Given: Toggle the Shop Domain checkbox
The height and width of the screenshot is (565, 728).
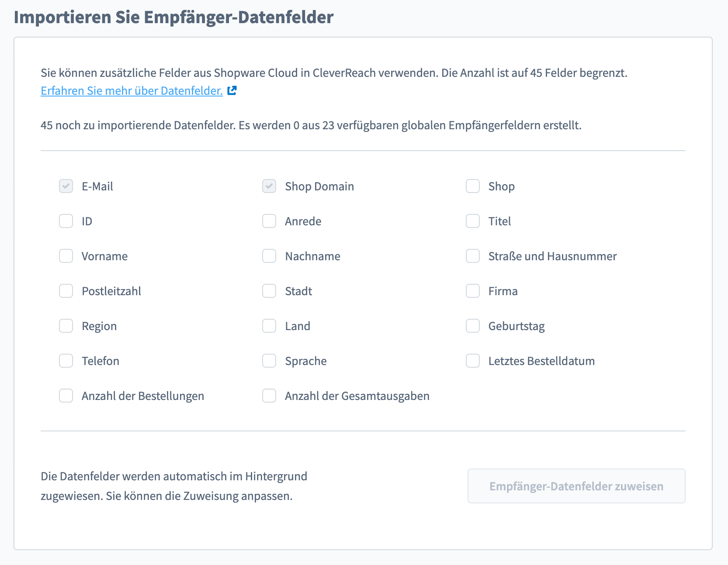Looking at the screenshot, I should 269,186.
